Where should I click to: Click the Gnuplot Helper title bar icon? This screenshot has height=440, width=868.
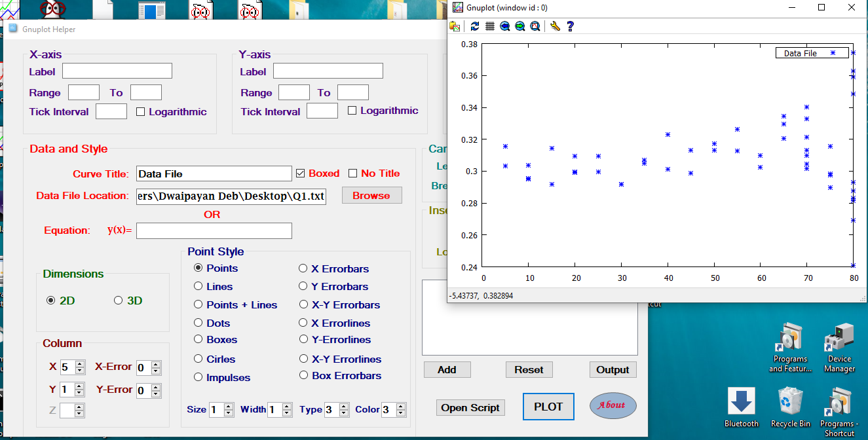tap(12, 29)
